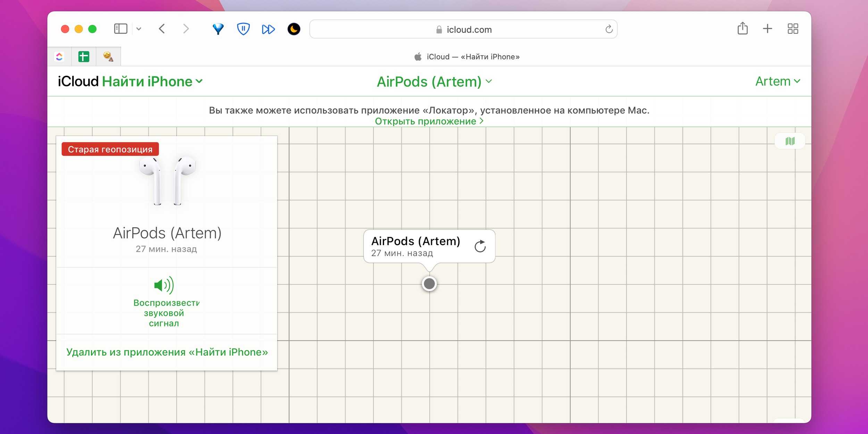Open the sidebar options chevron dropdown

(139, 29)
